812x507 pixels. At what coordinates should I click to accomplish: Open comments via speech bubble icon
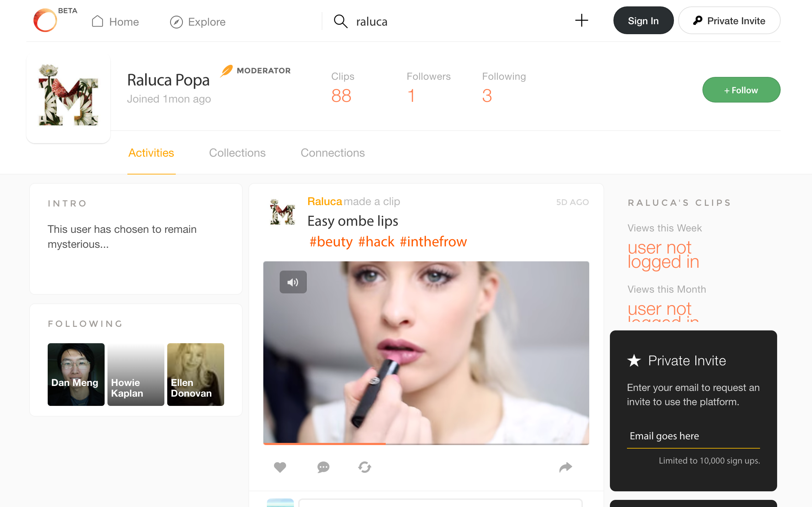point(323,467)
